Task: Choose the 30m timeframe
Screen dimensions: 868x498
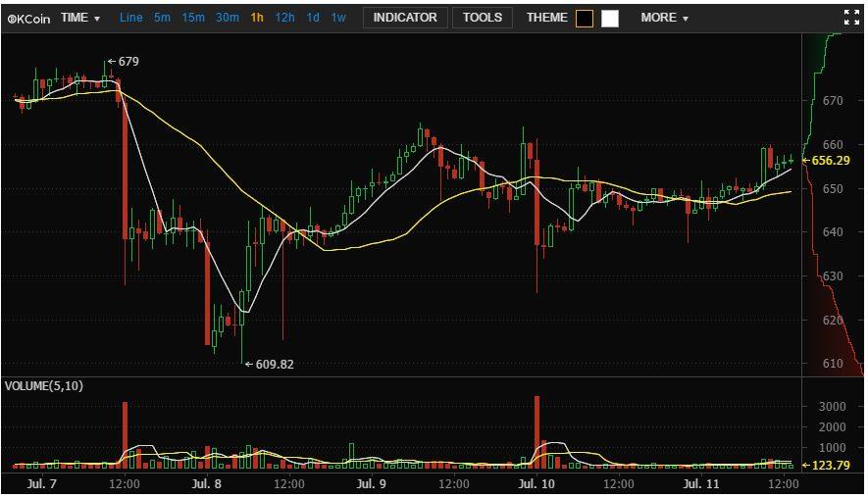Action: click(x=227, y=18)
